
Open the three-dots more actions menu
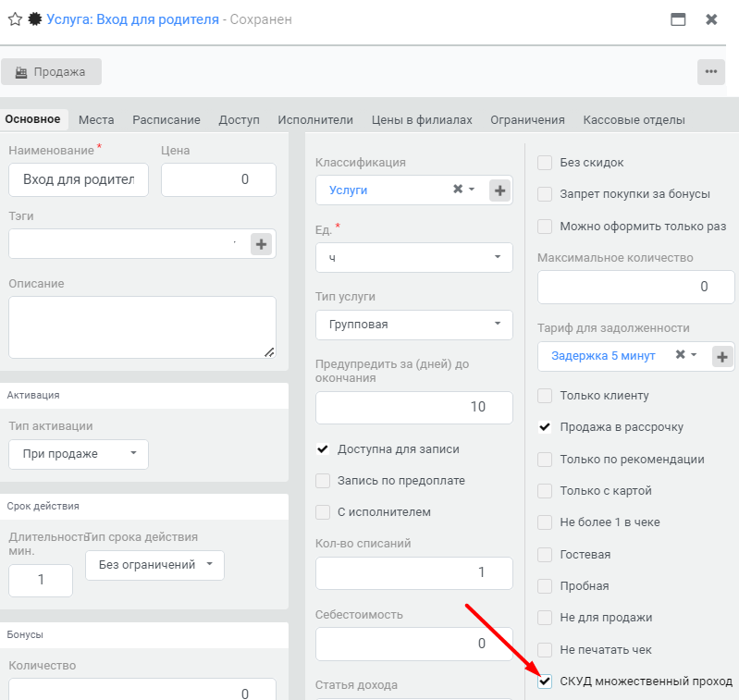pyautogui.click(x=710, y=71)
